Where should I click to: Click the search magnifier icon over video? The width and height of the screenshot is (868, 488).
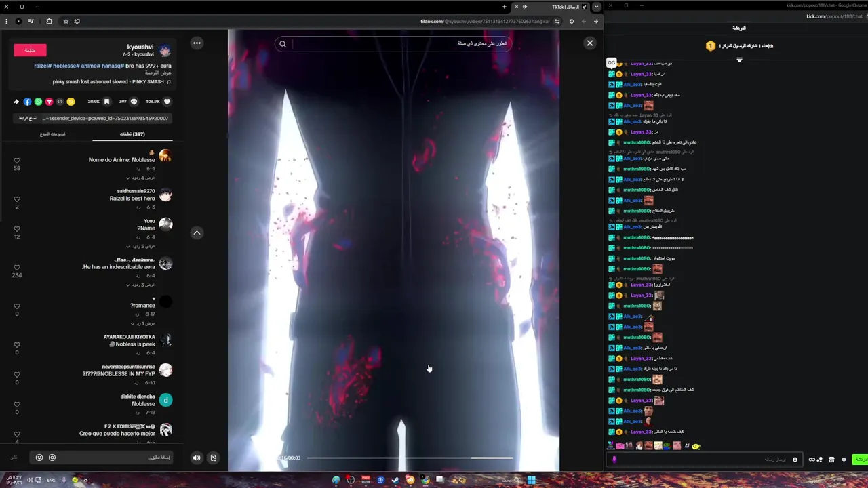(x=283, y=44)
